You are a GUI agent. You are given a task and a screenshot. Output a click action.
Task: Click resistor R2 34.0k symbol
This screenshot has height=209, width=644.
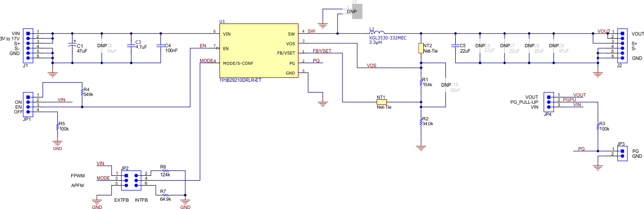tap(421, 121)
